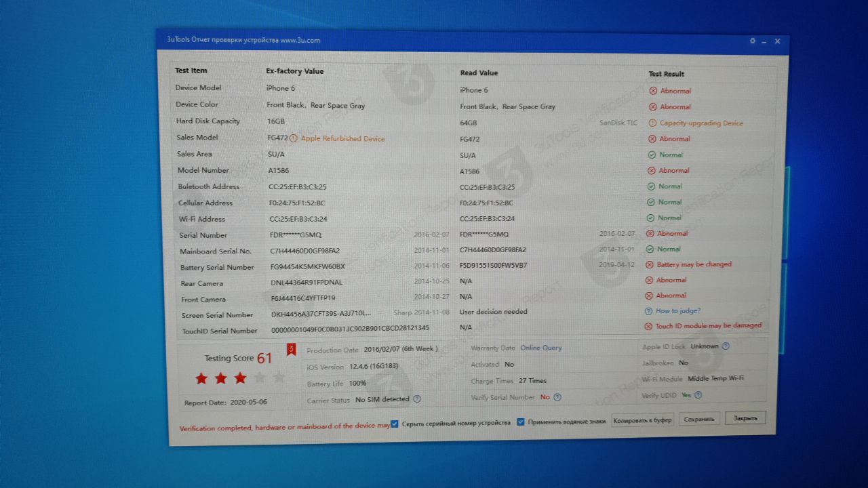Click the abnormal icon in the Sales Model row
Screen dimensions: 868x488
[x=652, y=139]
